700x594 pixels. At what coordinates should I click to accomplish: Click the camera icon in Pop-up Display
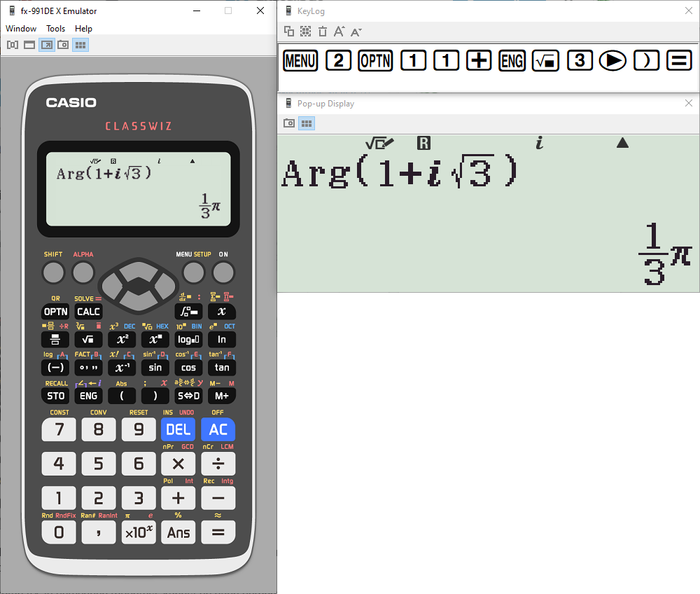tap(288, 123)
